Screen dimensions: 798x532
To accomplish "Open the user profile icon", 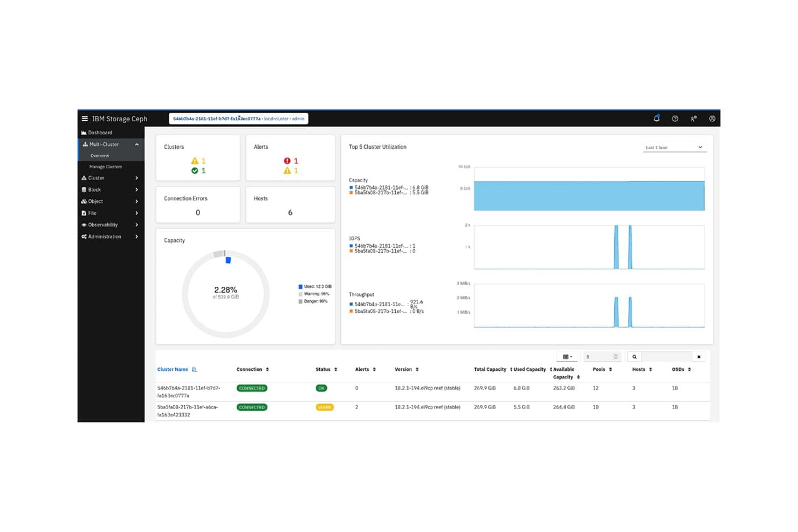I will point(712,119).
